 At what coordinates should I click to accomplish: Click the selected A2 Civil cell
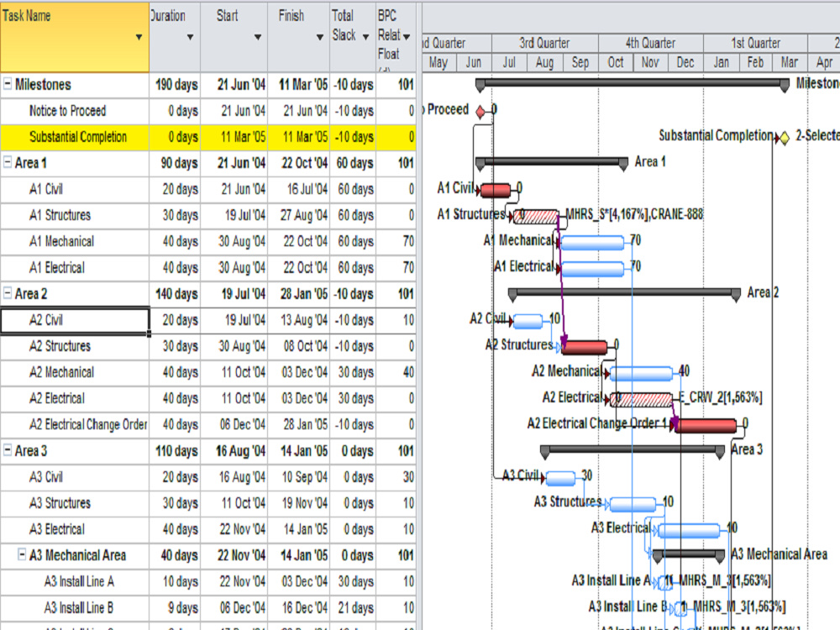coord(75,320)
